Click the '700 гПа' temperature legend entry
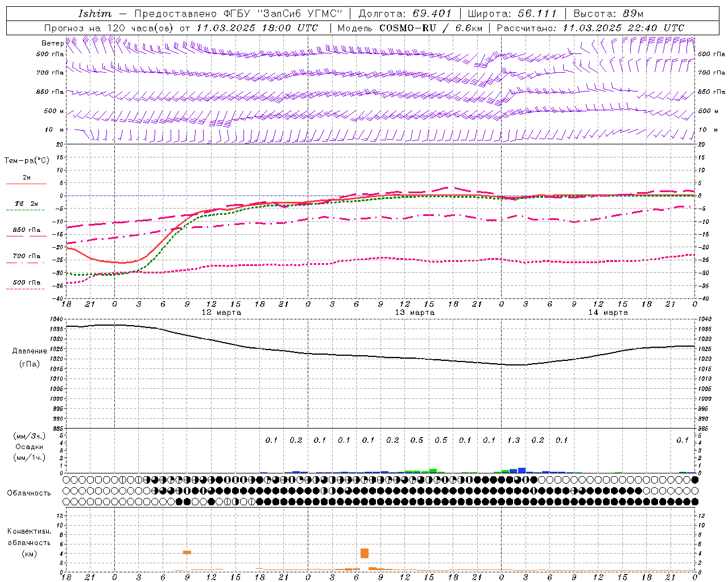This screenshot has width=728, height=582. 27,256
